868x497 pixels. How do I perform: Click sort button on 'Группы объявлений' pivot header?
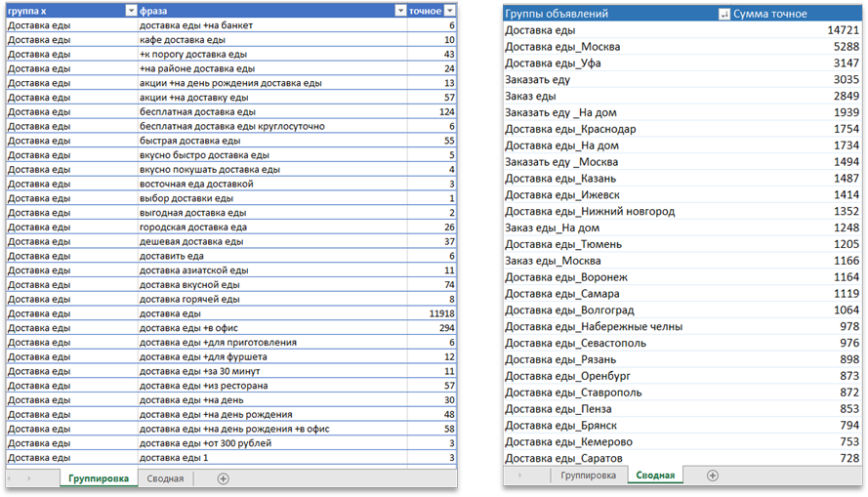point(723,15)
